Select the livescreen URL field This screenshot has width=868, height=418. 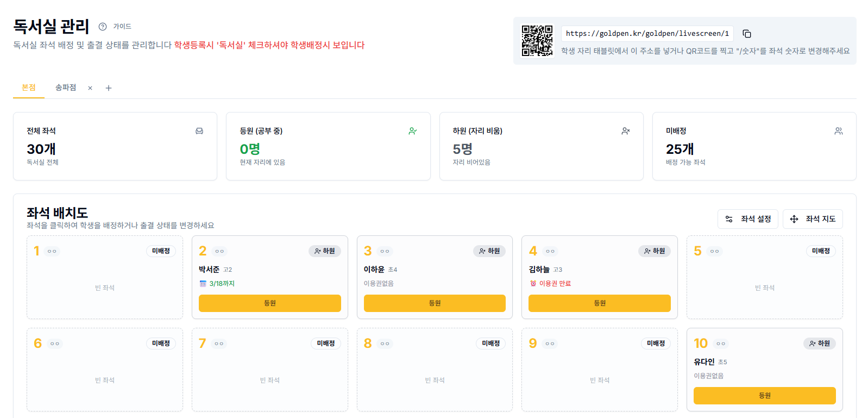(x=647, y=34)
